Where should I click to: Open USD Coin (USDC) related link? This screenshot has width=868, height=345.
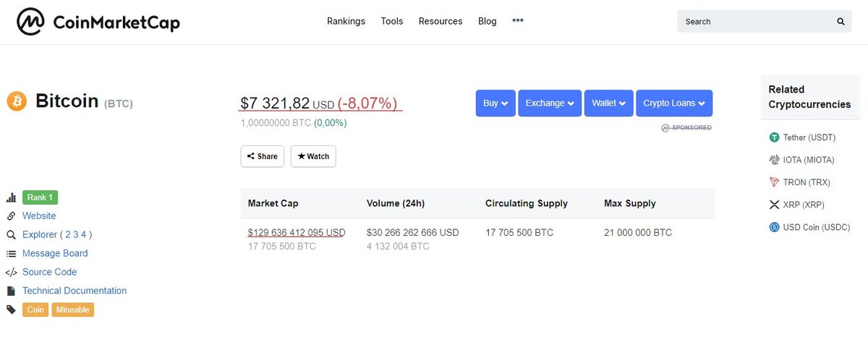tap(817, 227)
